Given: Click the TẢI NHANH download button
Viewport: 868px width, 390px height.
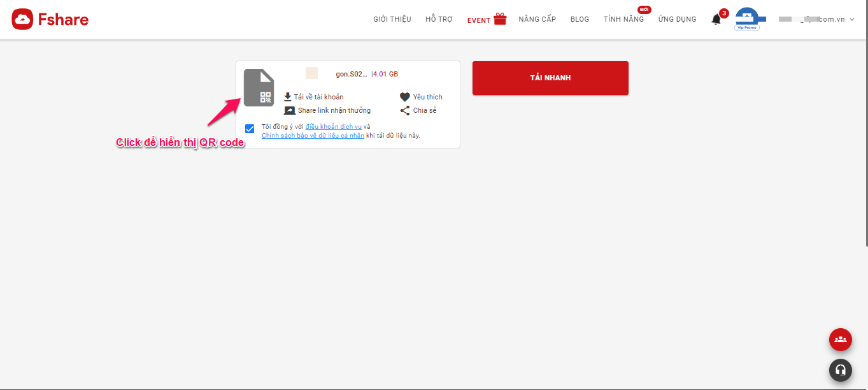Looking at the screenshot, I should [x=550, y=77].
